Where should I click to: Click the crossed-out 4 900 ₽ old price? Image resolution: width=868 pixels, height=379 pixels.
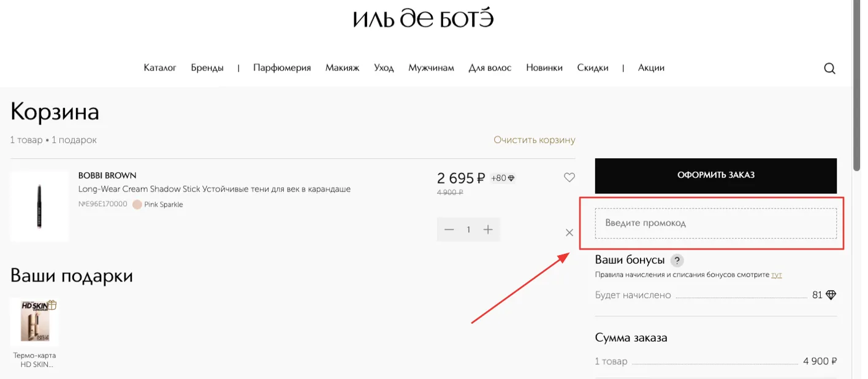click(450, 192)
